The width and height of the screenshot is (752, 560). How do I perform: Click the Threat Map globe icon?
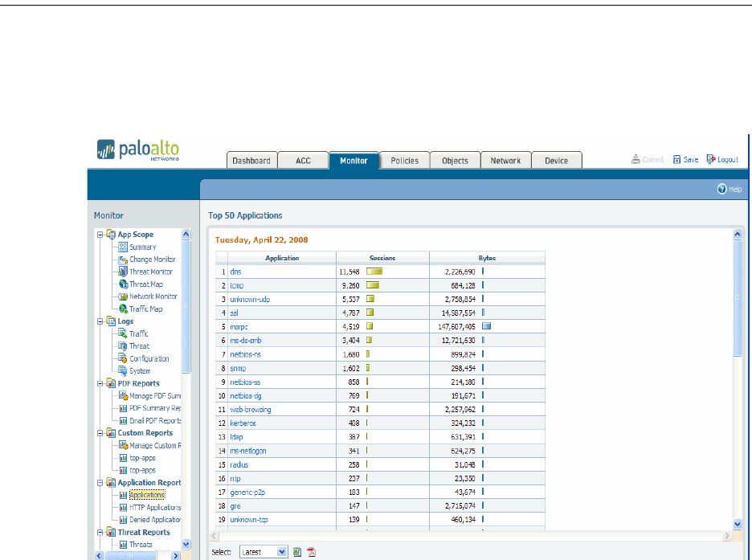[123, 284]
